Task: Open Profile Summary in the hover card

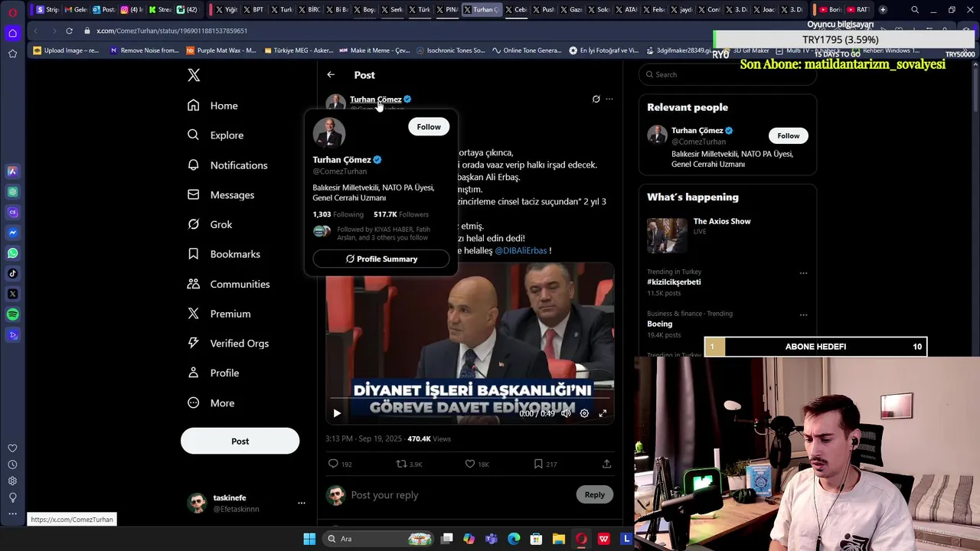Action: (381, 259)
